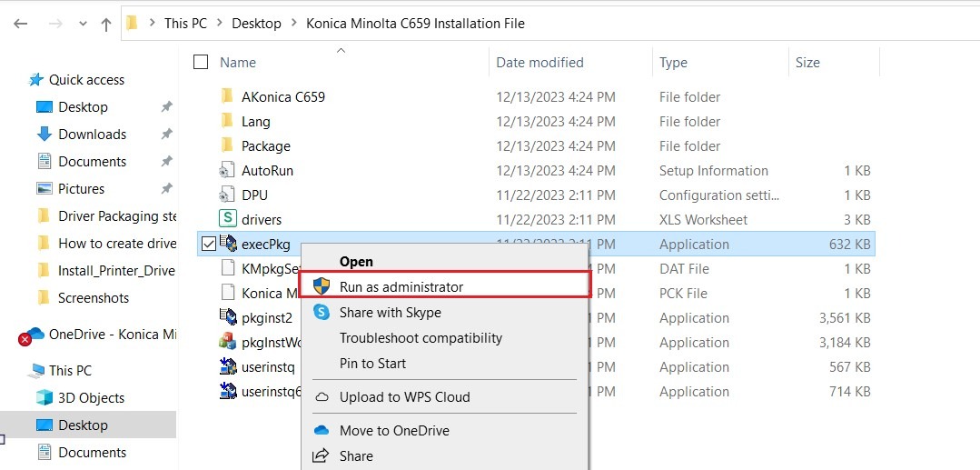This screenshot has height=470, width=980.
Task: Click chevron after This PC in address bar
Action: click(x=219, y=24)
